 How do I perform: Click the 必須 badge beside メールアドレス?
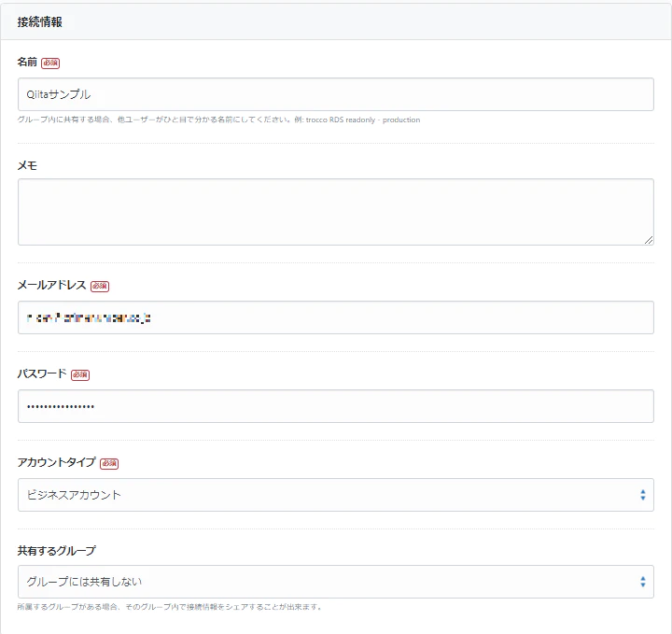(100, 286)
